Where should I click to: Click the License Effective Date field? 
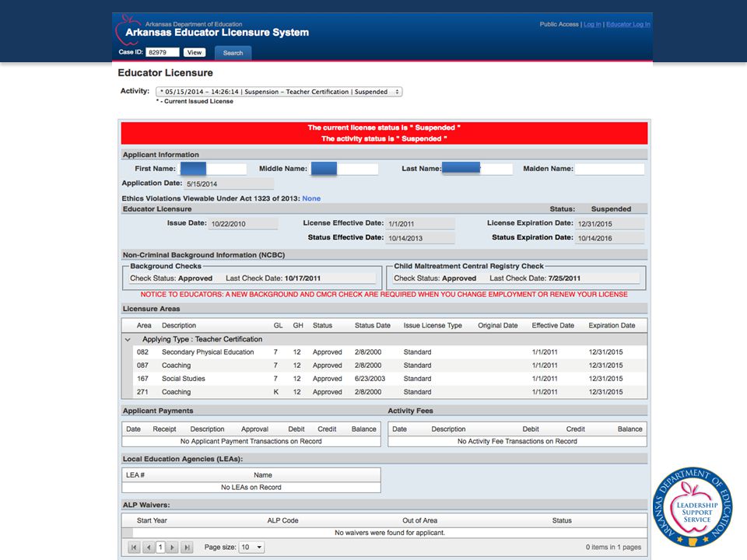[420, 224]
